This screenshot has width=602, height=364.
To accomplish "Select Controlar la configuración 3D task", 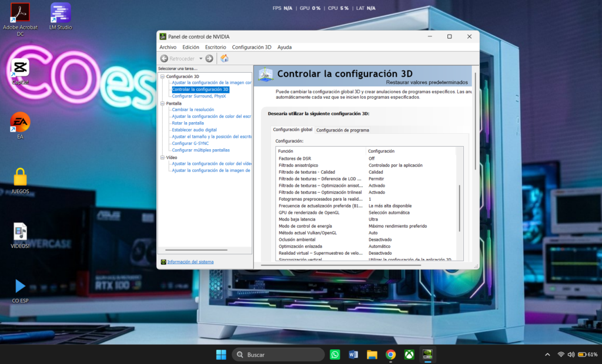I will [x=200, y=89].
